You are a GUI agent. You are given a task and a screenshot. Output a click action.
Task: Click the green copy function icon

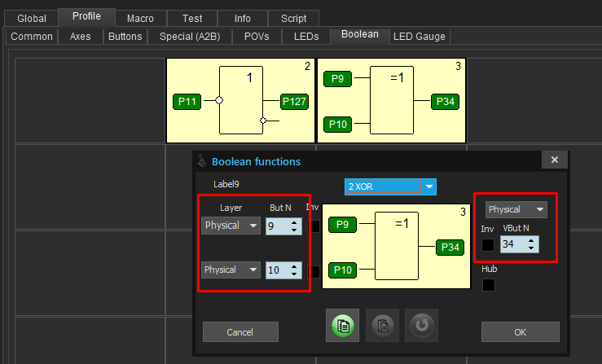coord(341,325)
